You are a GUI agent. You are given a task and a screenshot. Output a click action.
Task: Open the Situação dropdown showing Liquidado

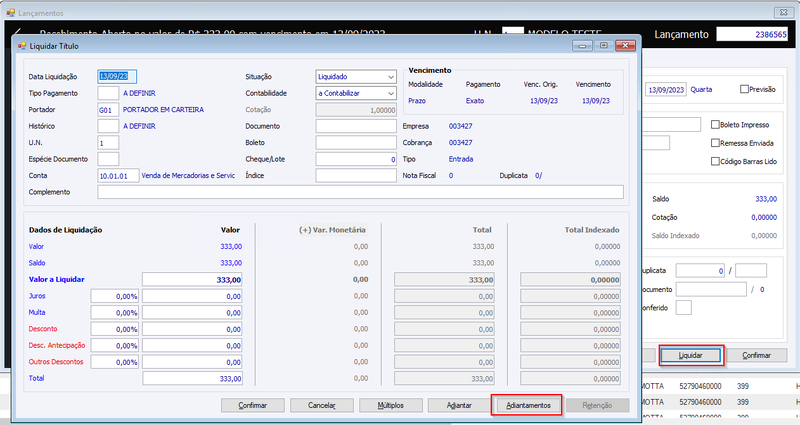click(356, 77)
